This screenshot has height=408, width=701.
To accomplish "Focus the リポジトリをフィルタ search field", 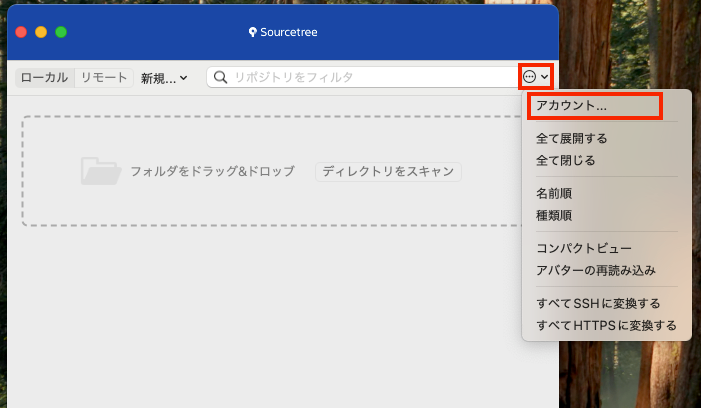I will 363,77.
